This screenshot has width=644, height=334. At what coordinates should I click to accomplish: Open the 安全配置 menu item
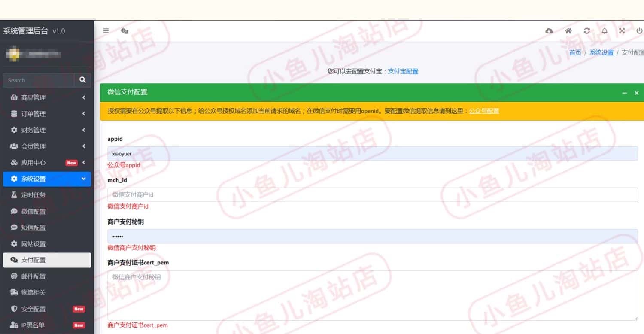point(47,309)
